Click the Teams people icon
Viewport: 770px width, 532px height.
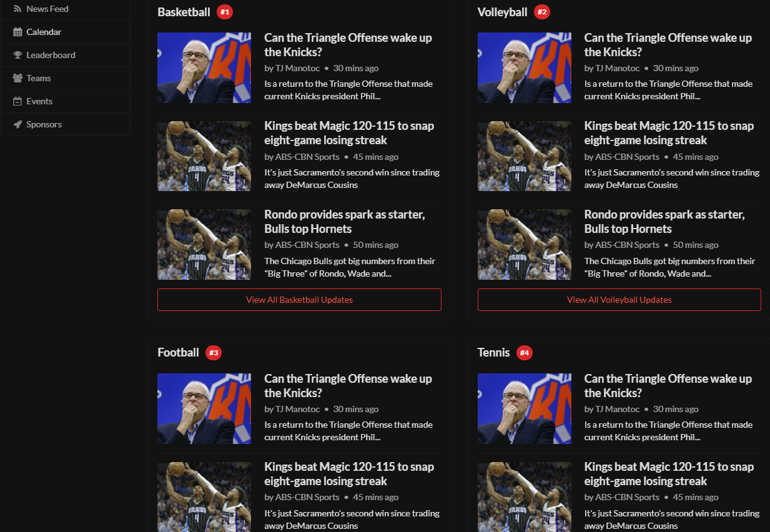click(17, 78)
